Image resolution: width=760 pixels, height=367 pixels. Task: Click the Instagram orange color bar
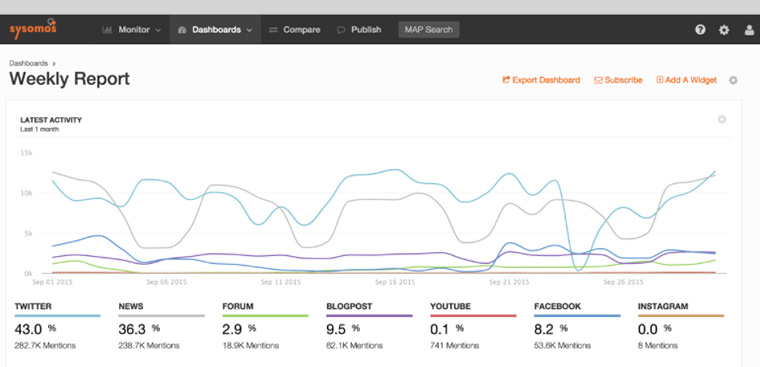pyautogui.click(x=681, y=316)
